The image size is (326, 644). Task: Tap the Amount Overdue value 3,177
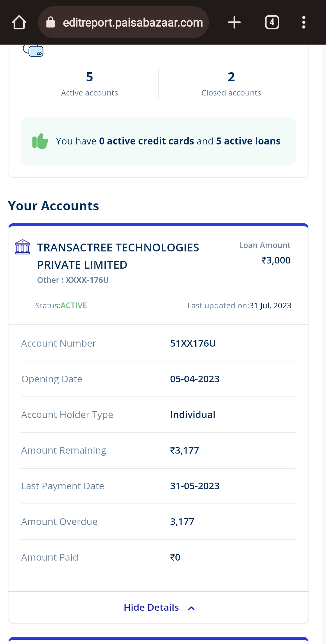tap(182, 522)
